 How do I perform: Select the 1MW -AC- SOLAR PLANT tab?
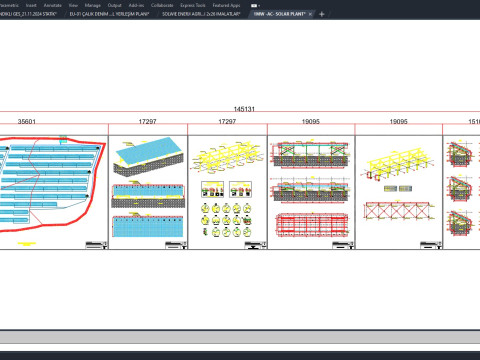[279, 14]
